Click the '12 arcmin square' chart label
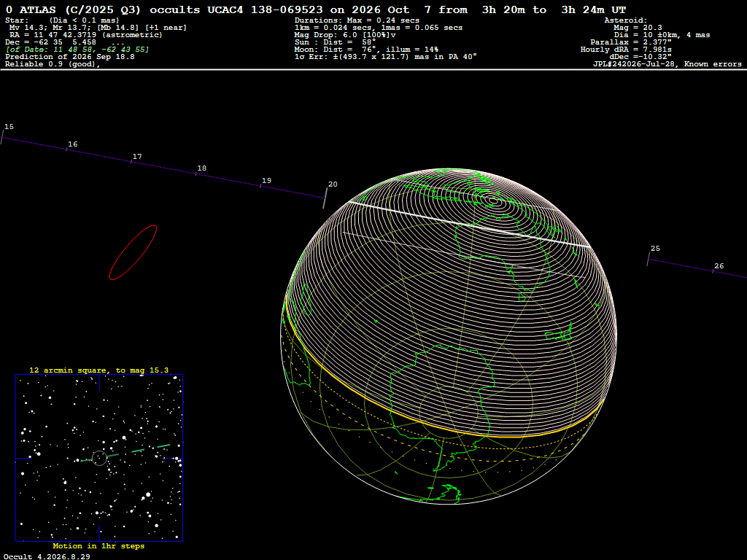Screen dimensions: 747x560 98,370
